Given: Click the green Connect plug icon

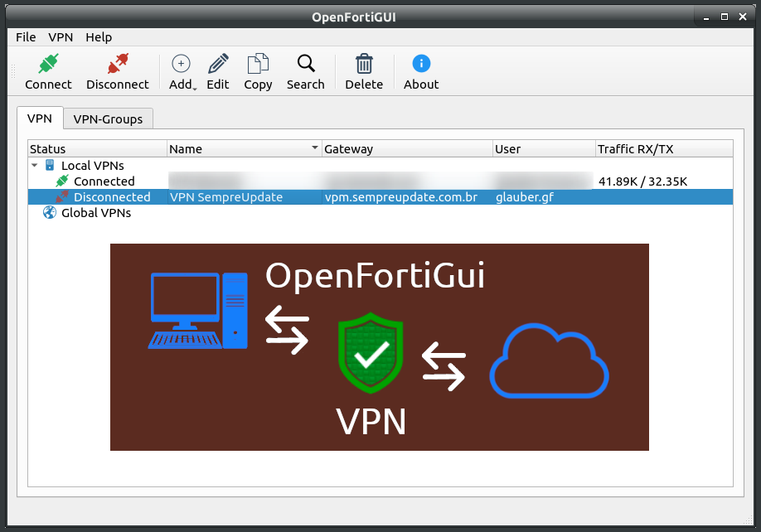Looking at the screenshot, I should click(49, 64).
